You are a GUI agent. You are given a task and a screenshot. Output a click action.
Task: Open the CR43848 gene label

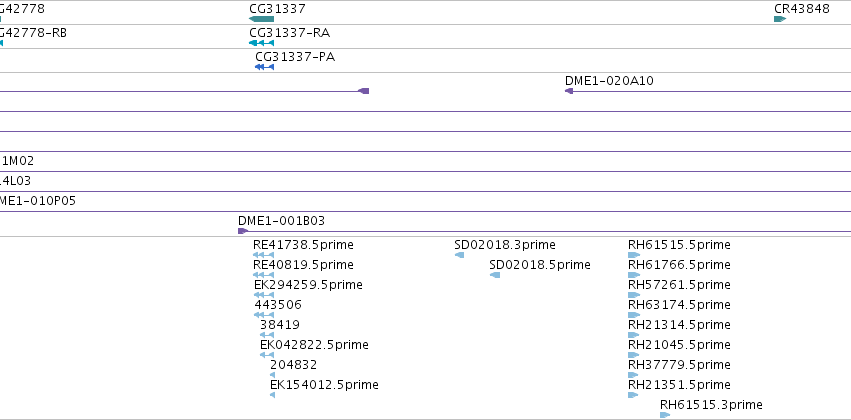click(802, 9)
